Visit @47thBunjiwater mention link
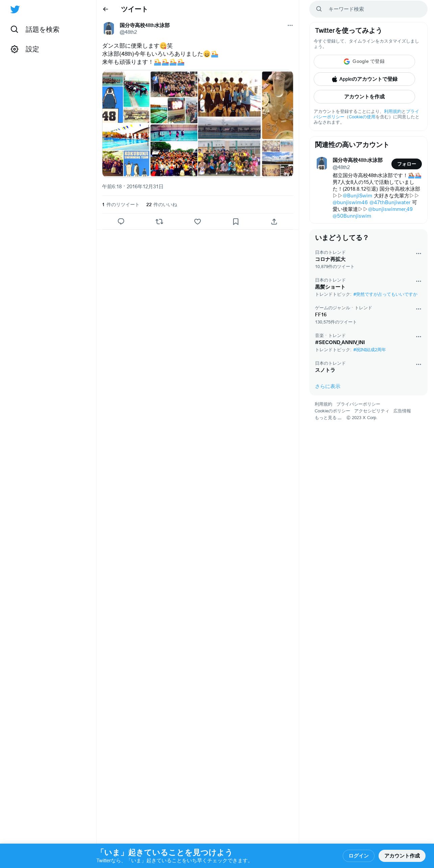Image resolution: width=434 pixels, height=868 pixels. pos(390,202)
